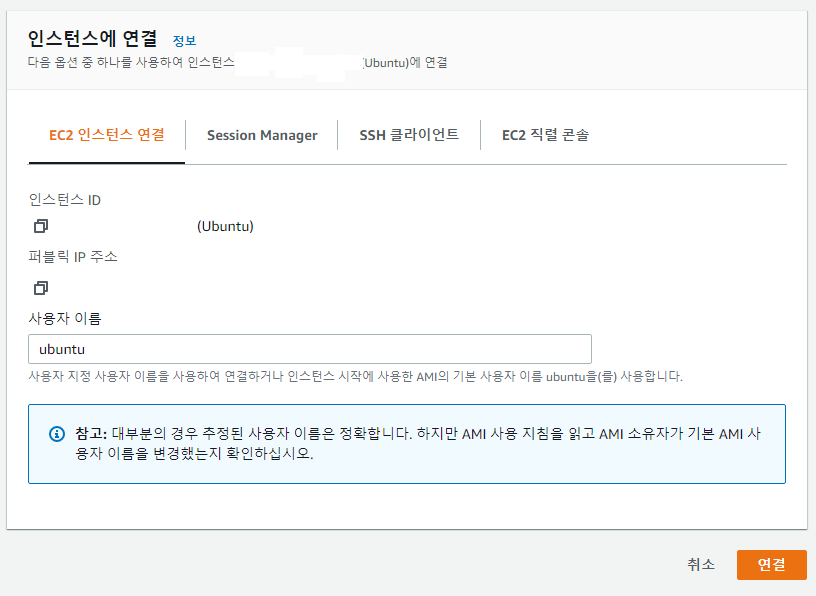Cancel the dialog with 취소
The height and width of the screenshot is (596, 816).
[x=703, y=564]
